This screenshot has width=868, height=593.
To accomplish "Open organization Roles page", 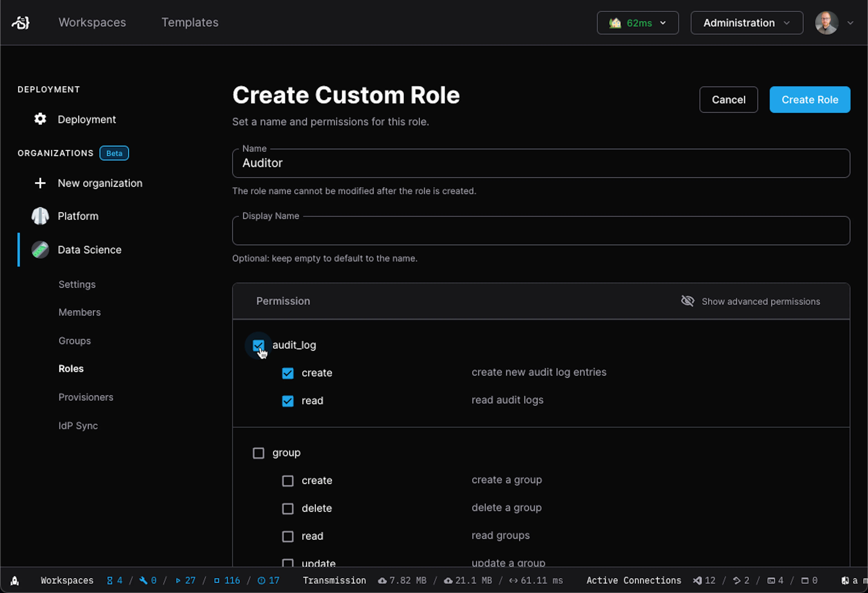I will click(x=71, y=369).
